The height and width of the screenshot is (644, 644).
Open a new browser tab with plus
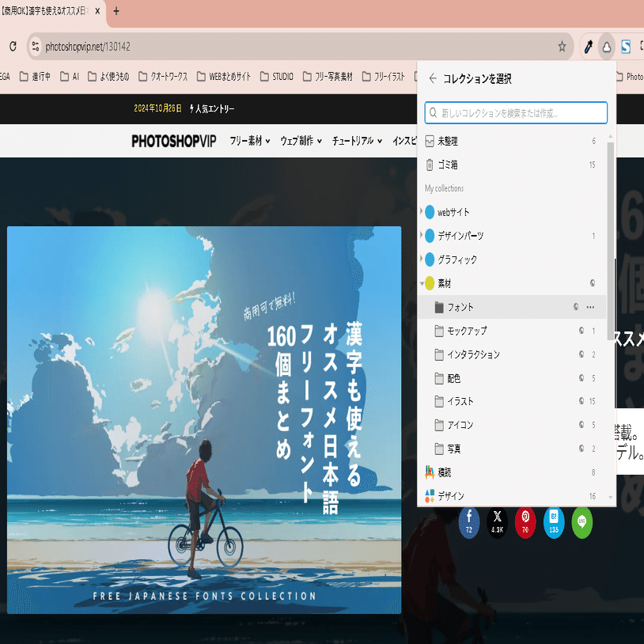116,11
